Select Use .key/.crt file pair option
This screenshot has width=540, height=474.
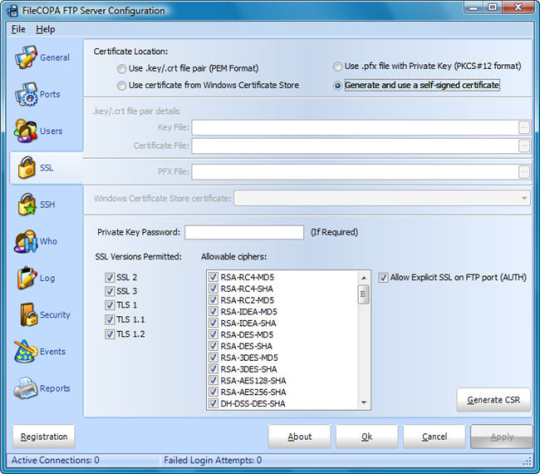[x=121, y=69]
